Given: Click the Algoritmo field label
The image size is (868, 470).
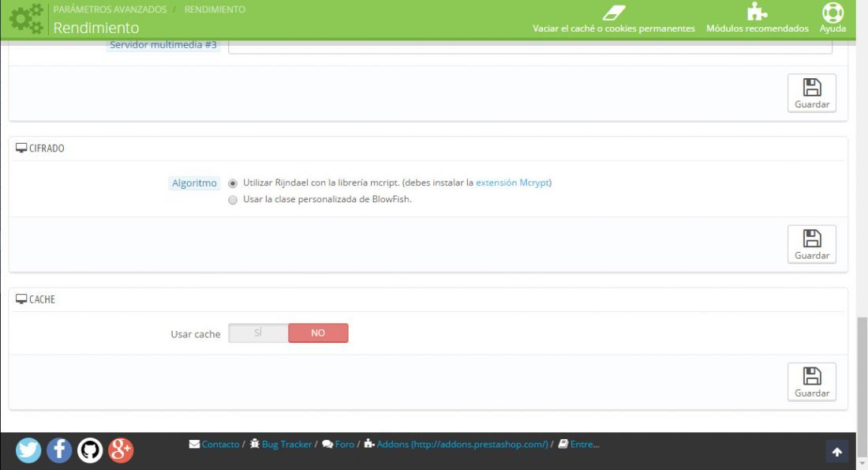Looking at the screenshot, I should coord(194,183).
